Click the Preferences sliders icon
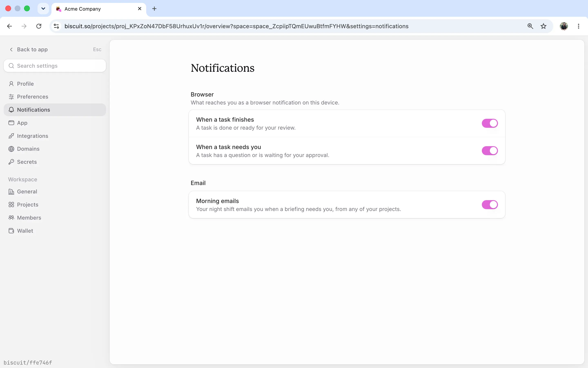588x368 pixels. pos(11,97)
